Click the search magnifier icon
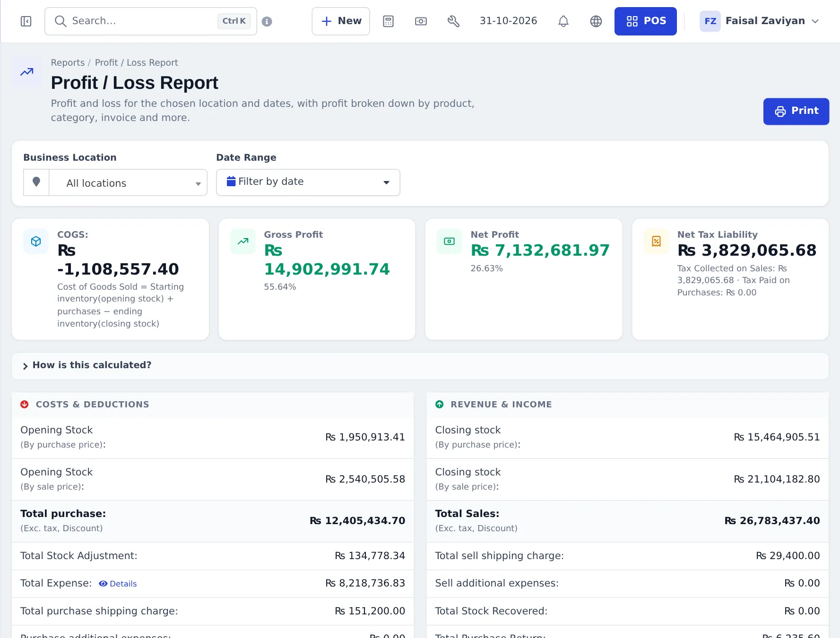This screenshot has height=638, width=840. click(x=60, y=21)
